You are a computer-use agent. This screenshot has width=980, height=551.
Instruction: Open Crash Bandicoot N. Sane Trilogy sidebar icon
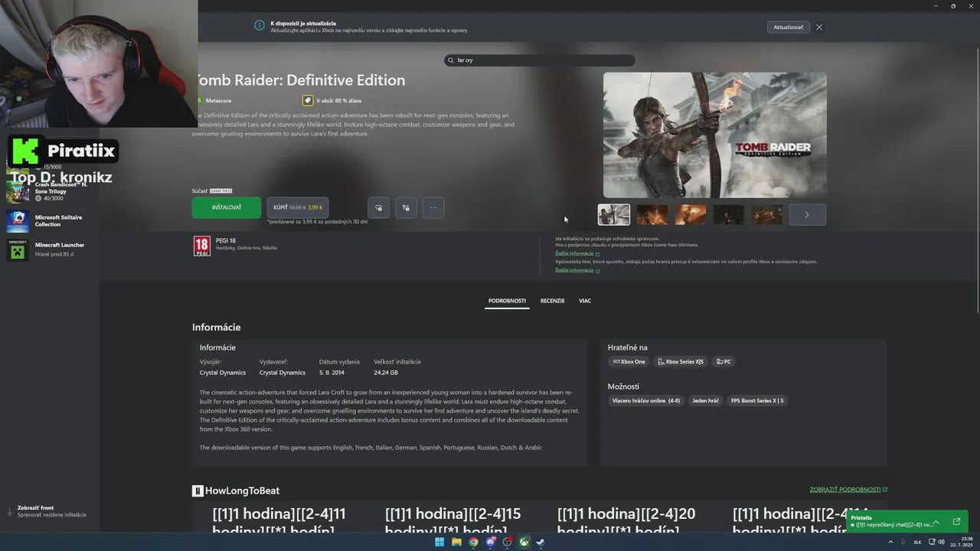(x=18, y=191)
